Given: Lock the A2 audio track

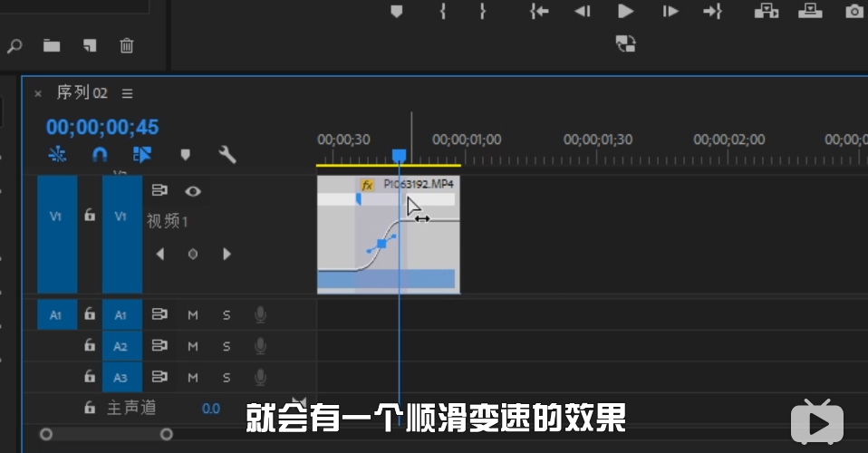Looking at the screenshot, I should (90, 345).
